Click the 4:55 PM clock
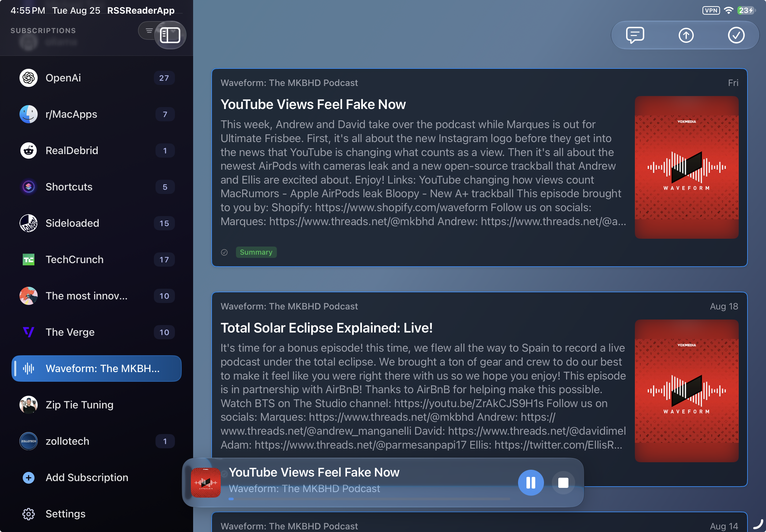 tap(28, 10)
